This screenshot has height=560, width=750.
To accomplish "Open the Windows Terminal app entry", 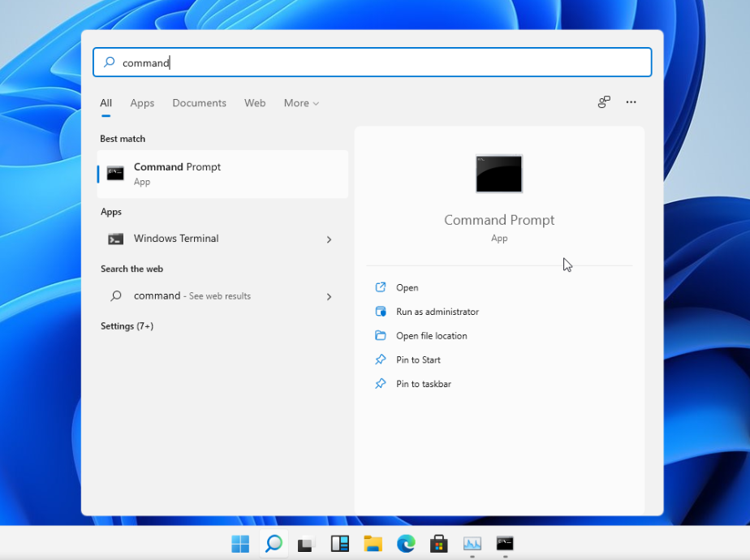I will (175, 239).
